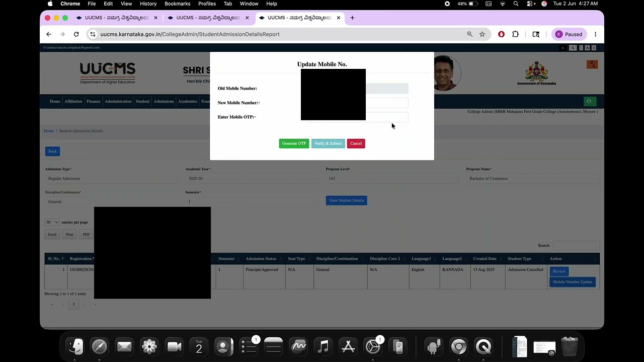Image resolution: width=644 pixels, height=362 pixels.
Task: Click the zoom magnifier icon in the address bar
Action: [x=469, y=34]
